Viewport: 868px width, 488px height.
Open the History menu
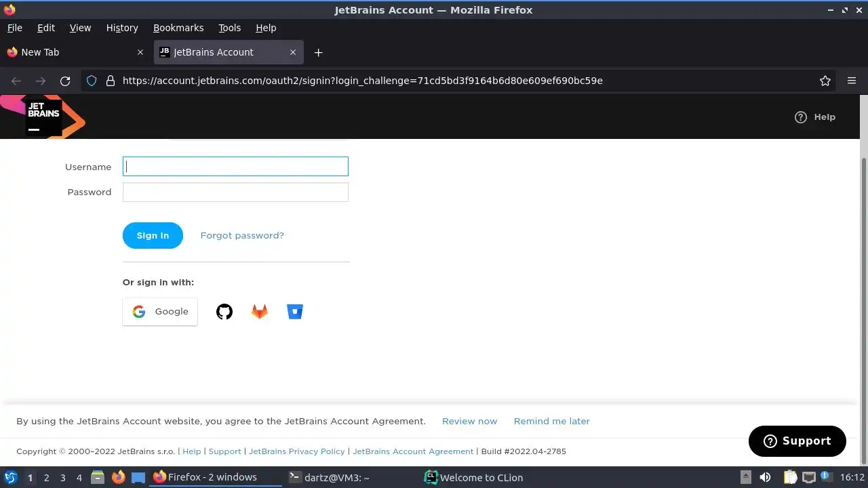coord(122,28)
